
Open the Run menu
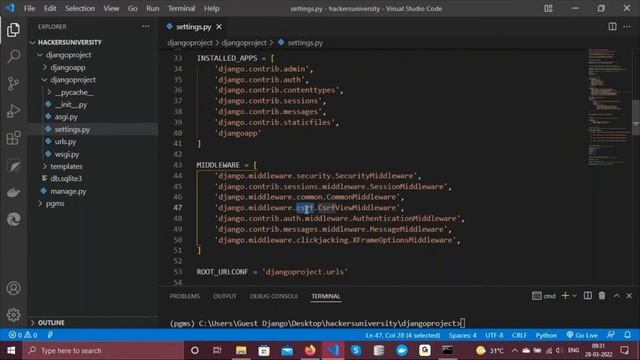pos(153,8)
